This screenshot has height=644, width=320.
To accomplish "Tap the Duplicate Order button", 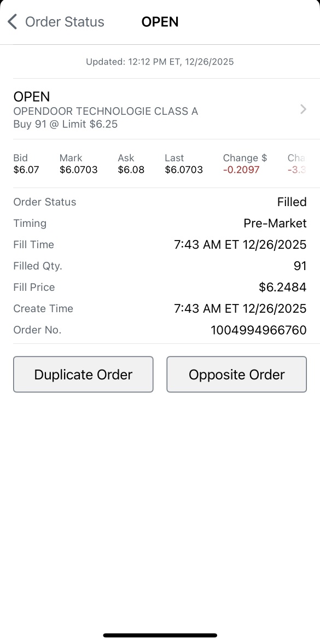I will coord(83,374).
